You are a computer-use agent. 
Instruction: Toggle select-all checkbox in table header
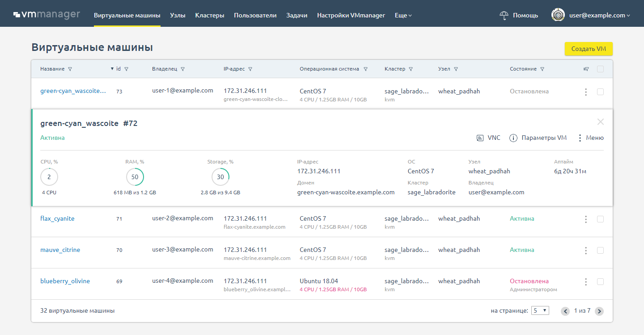click(600, 69)
